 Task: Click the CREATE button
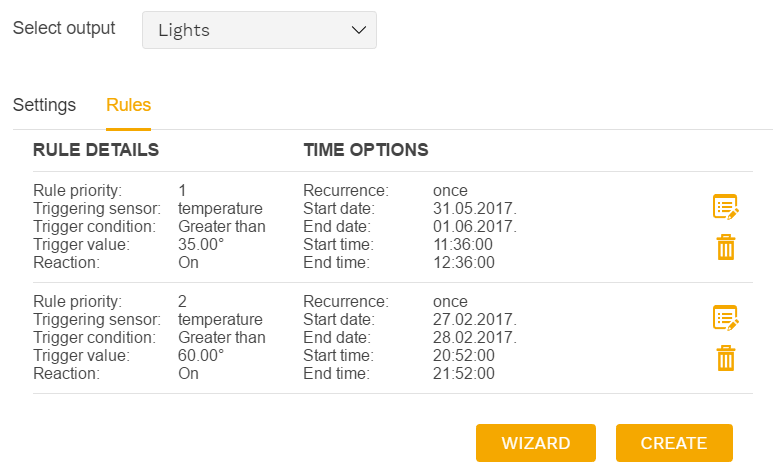click(x=674, y=443)
